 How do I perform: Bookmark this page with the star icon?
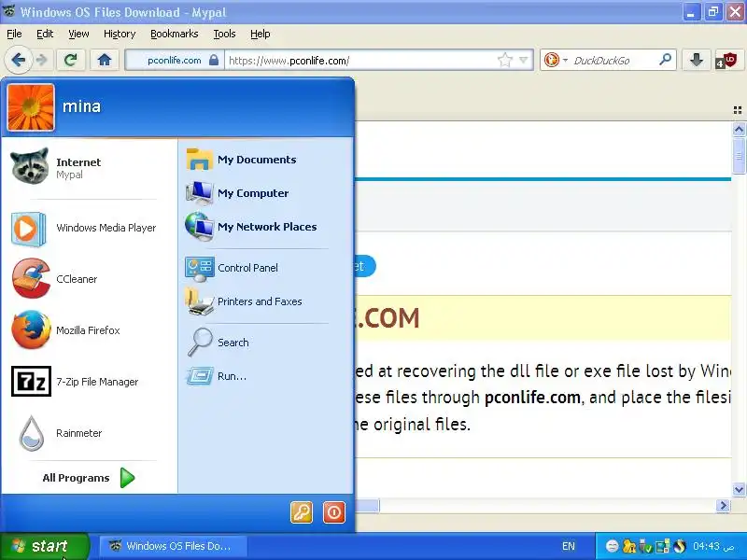(505, 60)
